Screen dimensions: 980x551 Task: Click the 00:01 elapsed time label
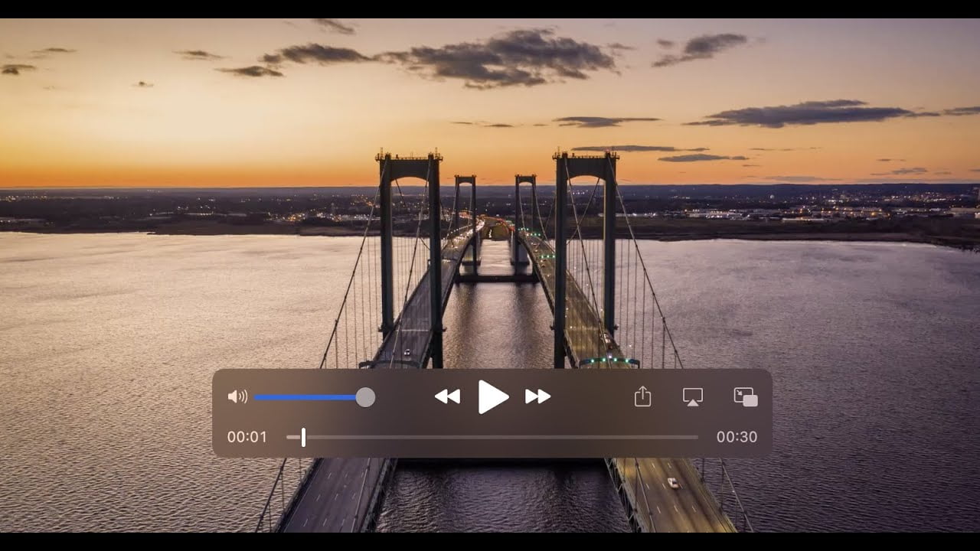coord(247,437)
